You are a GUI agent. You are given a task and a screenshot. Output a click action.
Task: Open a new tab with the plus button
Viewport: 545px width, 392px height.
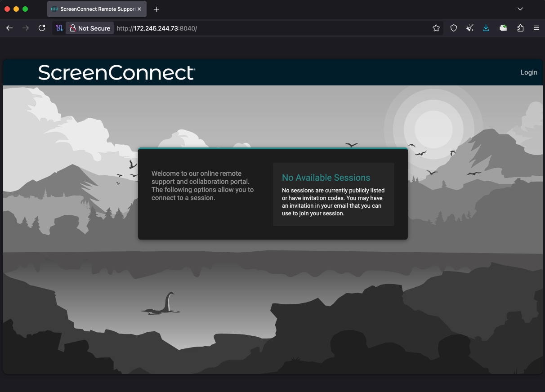click(156, 9)
